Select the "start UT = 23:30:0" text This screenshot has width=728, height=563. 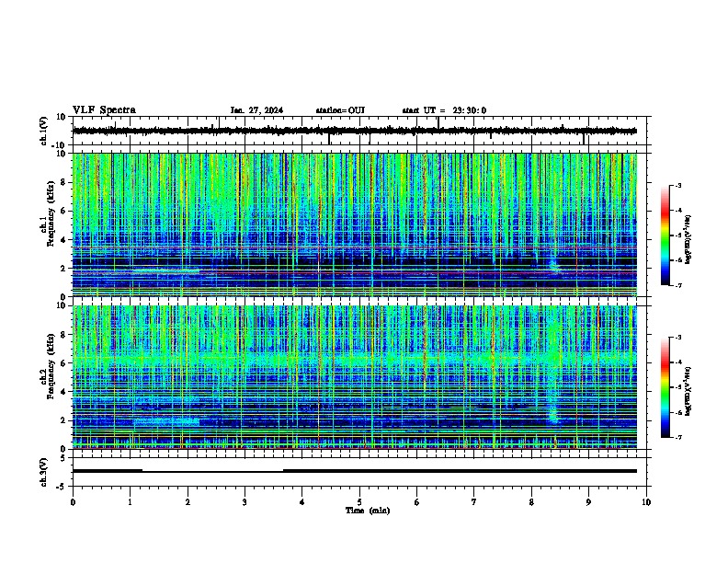point(444,110)
